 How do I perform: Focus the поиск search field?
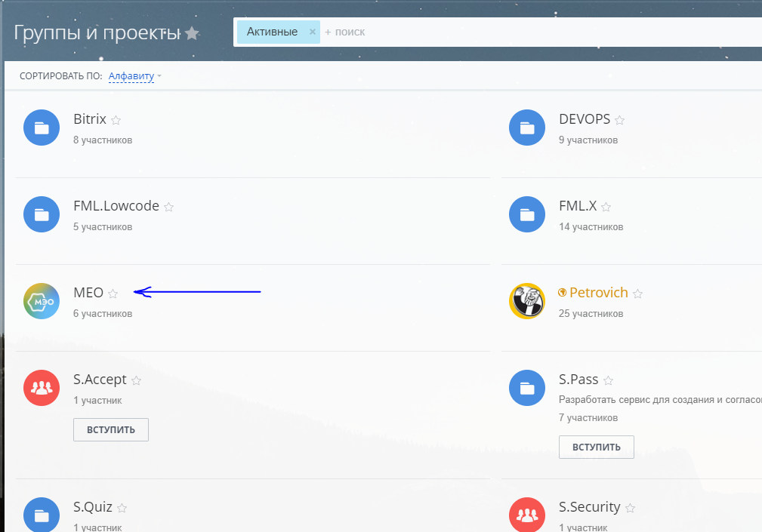[x=539, y=32]
